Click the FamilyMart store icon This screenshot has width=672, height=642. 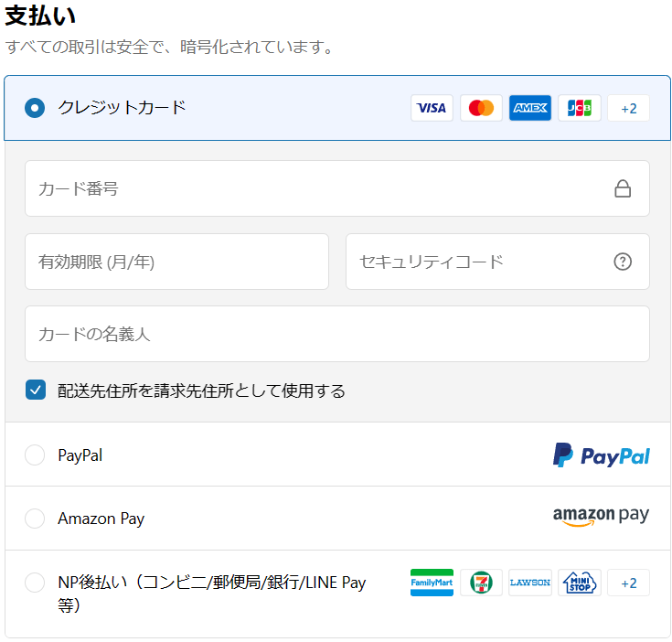(x=432, y=583)
